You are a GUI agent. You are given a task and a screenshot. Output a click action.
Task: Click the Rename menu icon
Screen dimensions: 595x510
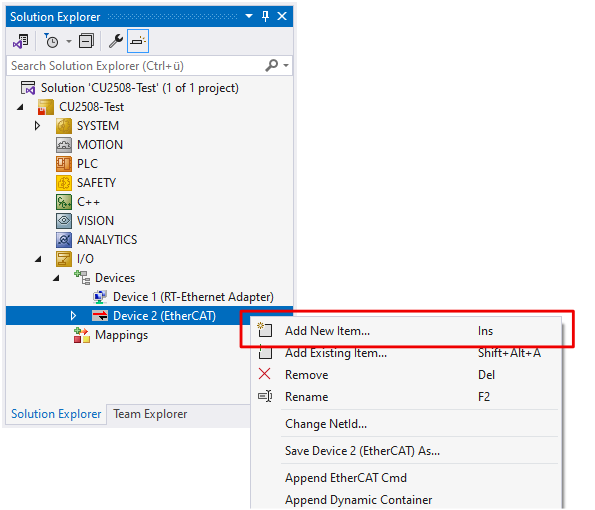point(265,396)
